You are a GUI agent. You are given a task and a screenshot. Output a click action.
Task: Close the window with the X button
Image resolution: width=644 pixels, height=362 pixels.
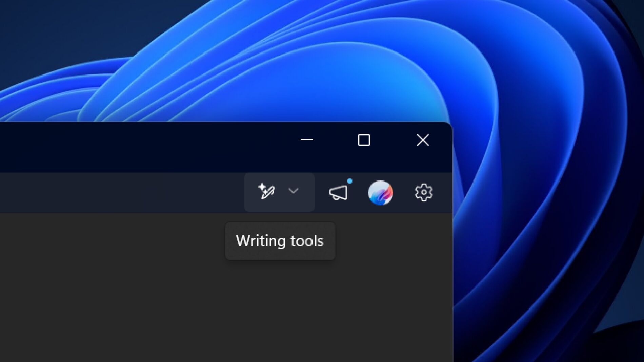422,140
